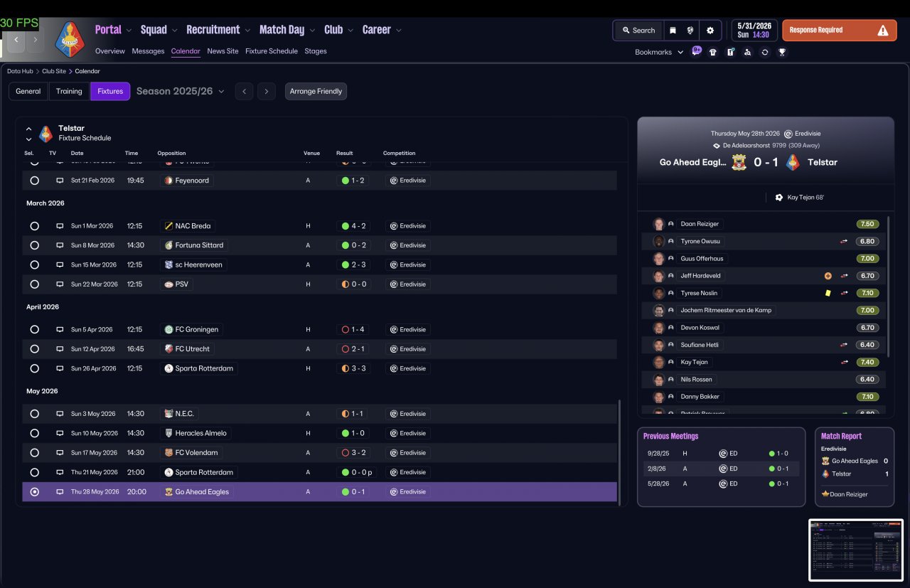Select the sc Heerenveen fixture radio button
The image size is (910, 588).
pyautogui.click(x=34, y=265)
